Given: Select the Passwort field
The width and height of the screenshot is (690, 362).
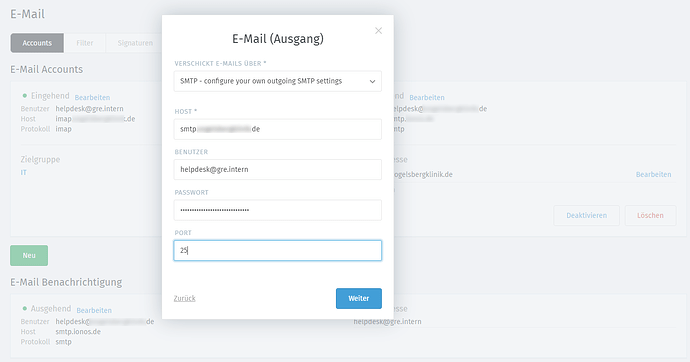Looking at the screenshot, I should [278, 210].
